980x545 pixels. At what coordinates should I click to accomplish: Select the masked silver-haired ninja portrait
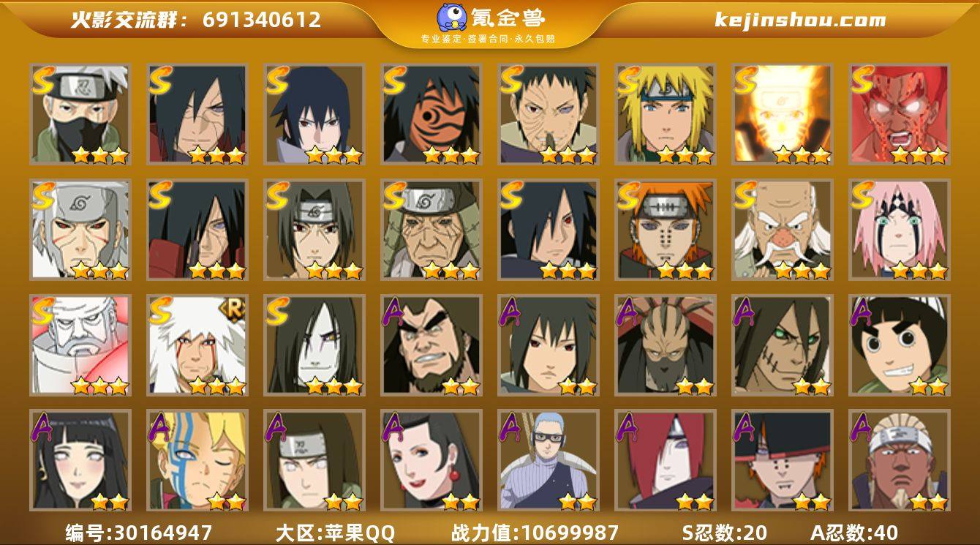pyautogui.click(x=80, y=114)
